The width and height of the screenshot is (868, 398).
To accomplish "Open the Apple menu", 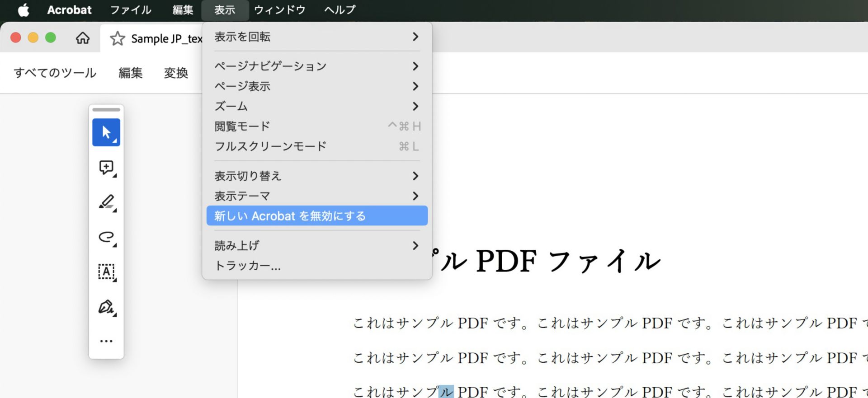I will point(24,10).
